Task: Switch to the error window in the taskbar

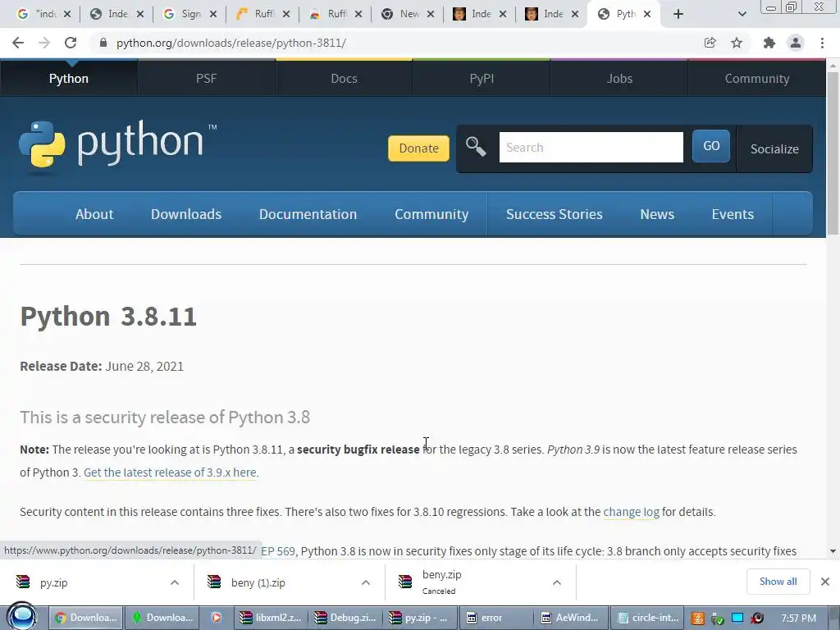Action: pos(496,618)
